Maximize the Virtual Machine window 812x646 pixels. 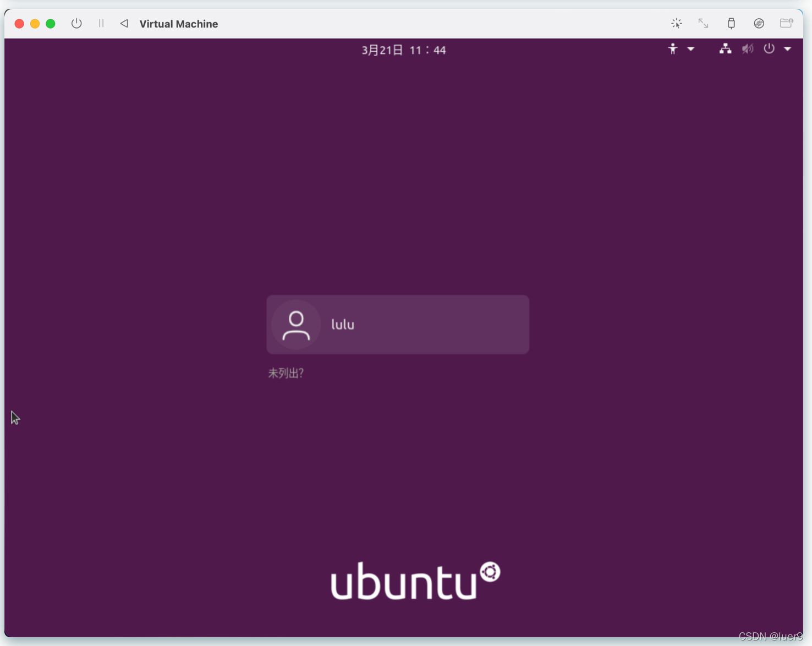51,24
